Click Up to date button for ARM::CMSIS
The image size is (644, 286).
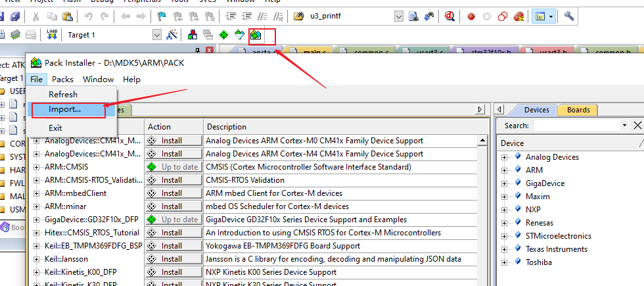pyautogui.click(x=173, y=167)
